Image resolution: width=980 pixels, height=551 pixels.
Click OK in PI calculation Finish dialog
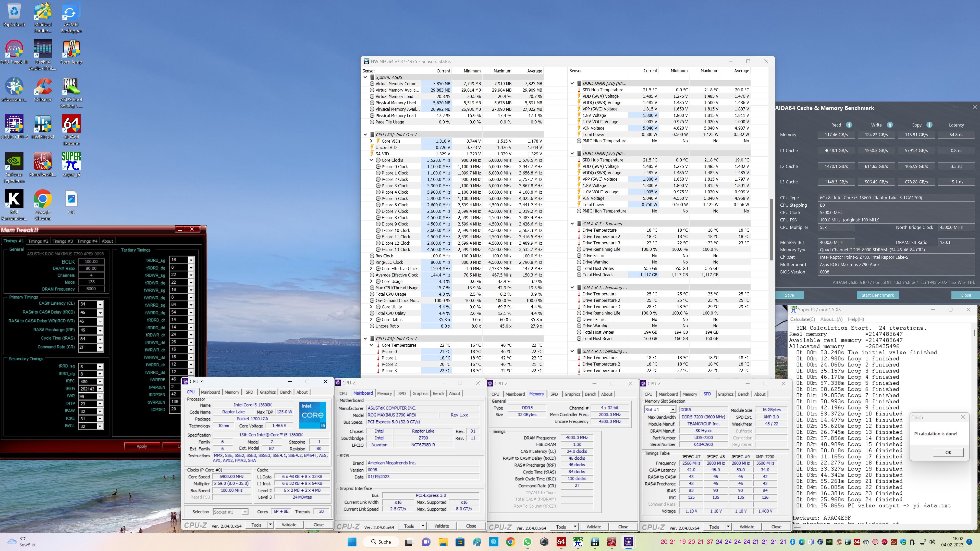948,453
